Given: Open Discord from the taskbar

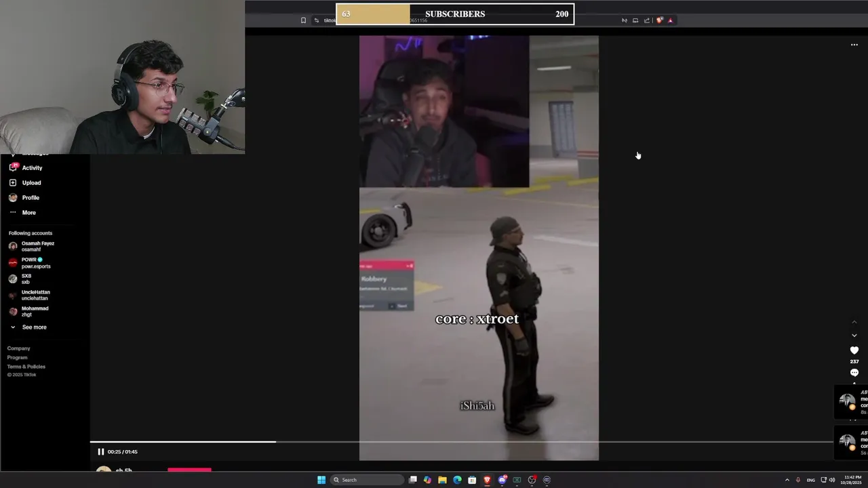Looking at the screenshot, I should point(502,480).
